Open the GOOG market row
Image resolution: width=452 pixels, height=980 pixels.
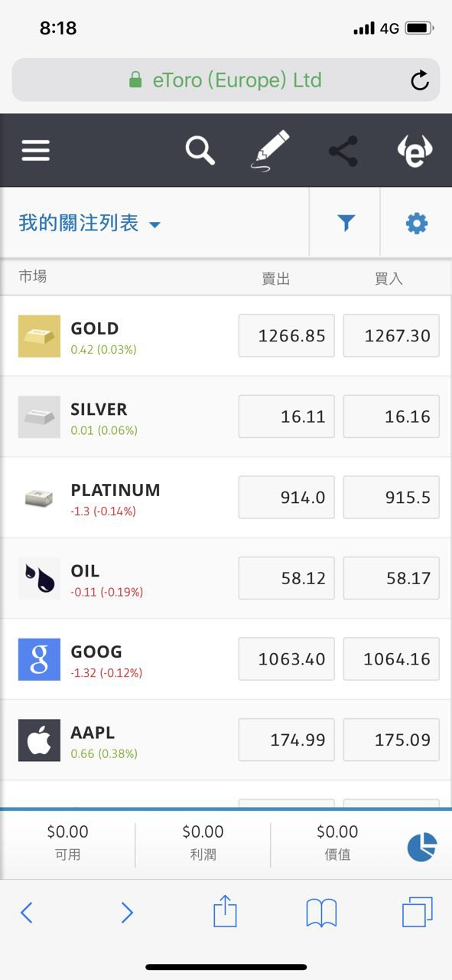tap(226, 659)
